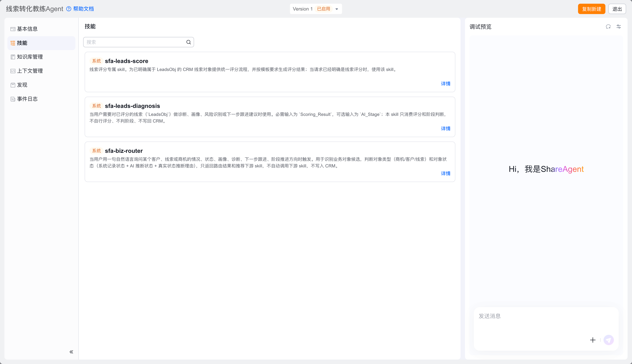
Task: Click the search magnifier icon
Action: pyautogui.click(x=188, y=42)
